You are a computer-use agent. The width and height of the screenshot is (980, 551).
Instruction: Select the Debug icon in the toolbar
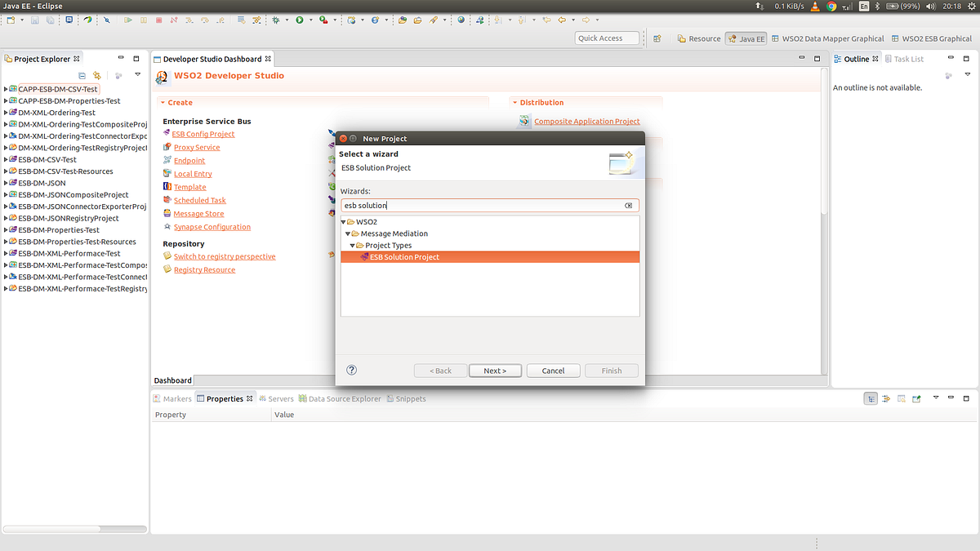pyautogui.click(x=275, y=19)
